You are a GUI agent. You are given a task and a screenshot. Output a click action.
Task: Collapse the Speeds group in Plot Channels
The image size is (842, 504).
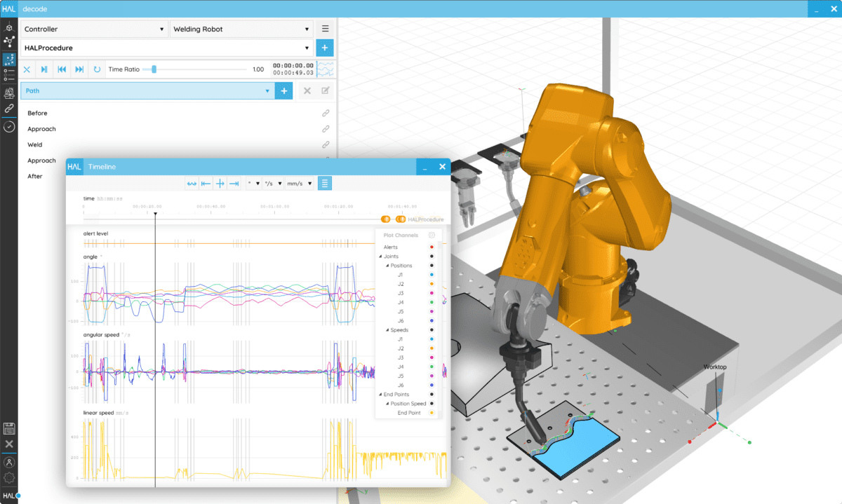(387, 329)
